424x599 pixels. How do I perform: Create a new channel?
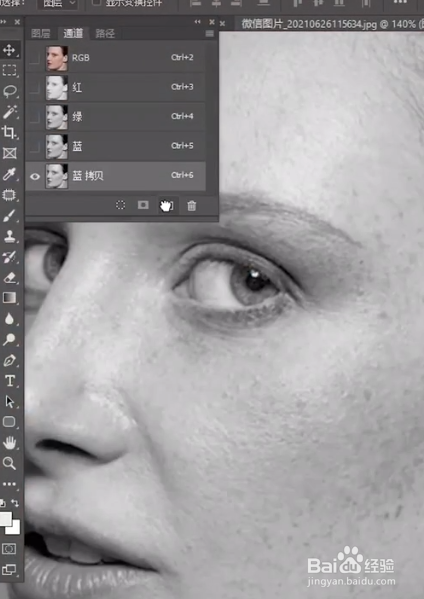pos(167,206)
